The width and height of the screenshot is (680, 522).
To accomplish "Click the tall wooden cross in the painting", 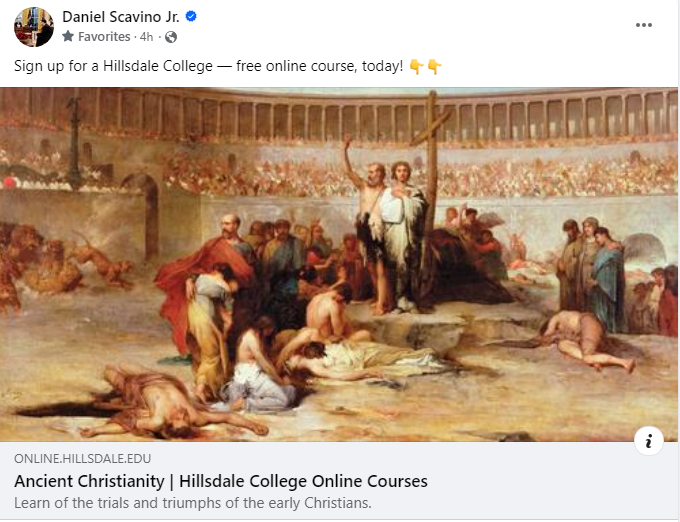I will (x=431, y=160).
